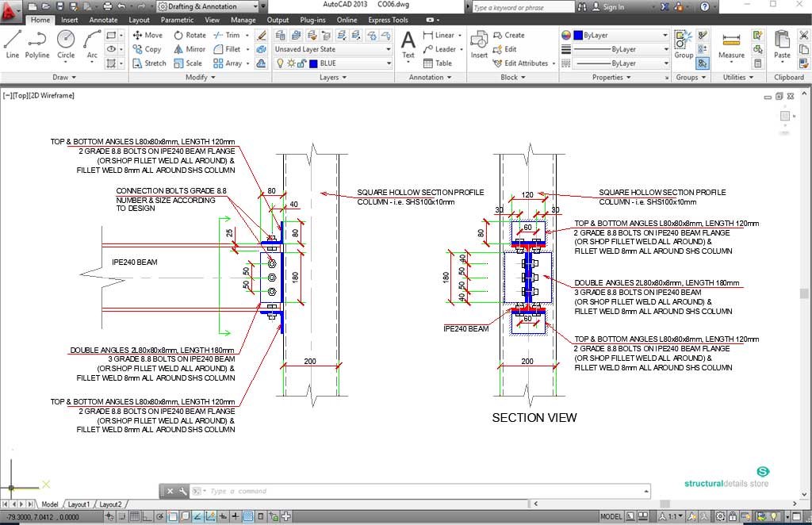The image size is (812, 525).
Task: Click in the command line input field
Action: click(x=425, y=491)
